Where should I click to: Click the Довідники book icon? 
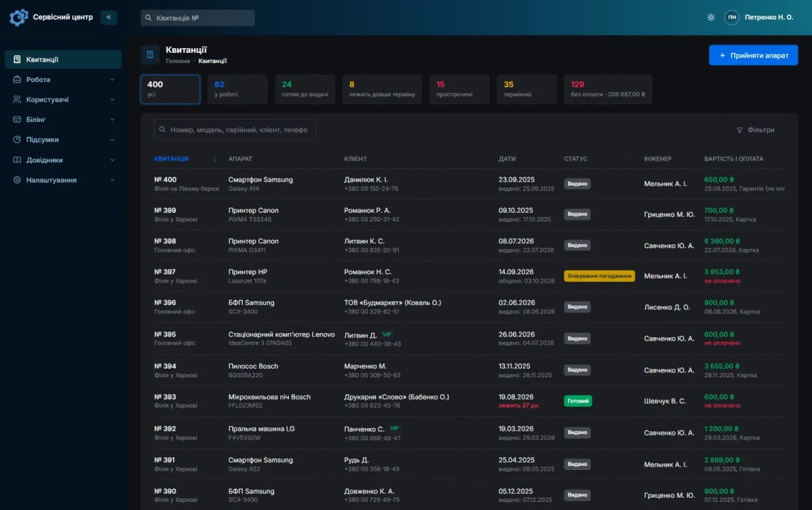point(17,160)
